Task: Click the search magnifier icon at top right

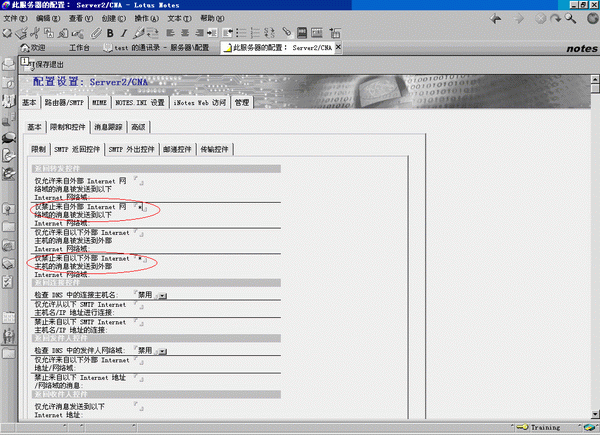Action: pyautogui.click(x=569, y=18)
